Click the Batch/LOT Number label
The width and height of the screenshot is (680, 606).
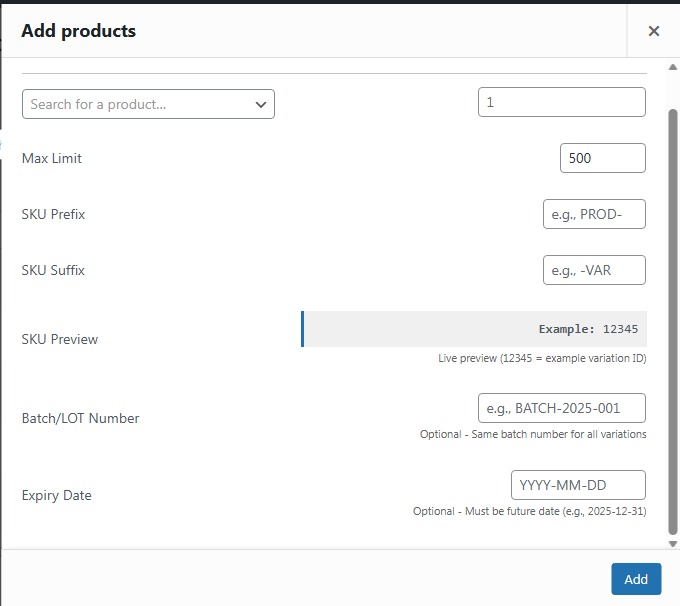tap(80, 418)
